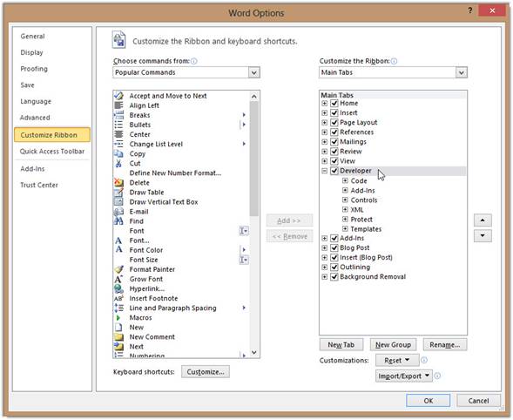Click the Insert Footnote icon

(118, 298)
